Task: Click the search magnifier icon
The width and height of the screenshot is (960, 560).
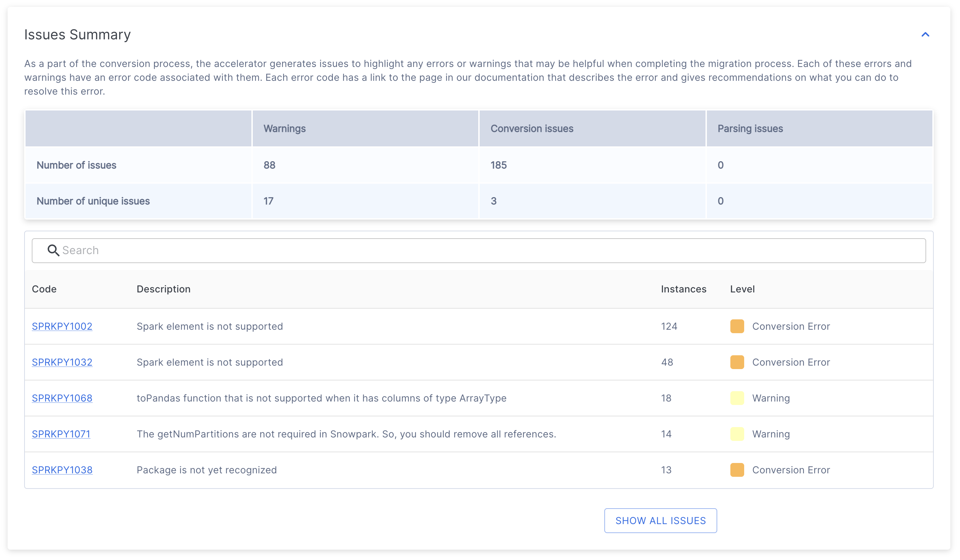Action: pos(53,250)
